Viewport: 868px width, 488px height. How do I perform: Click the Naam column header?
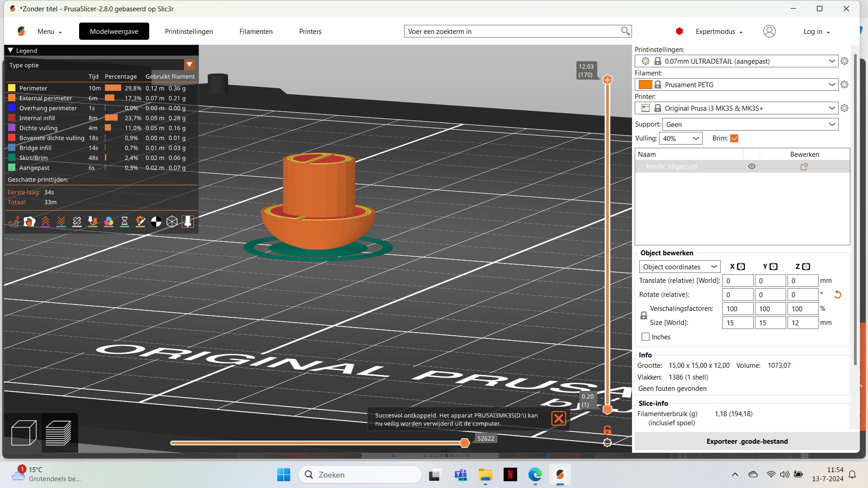click(x=689, y=154)
